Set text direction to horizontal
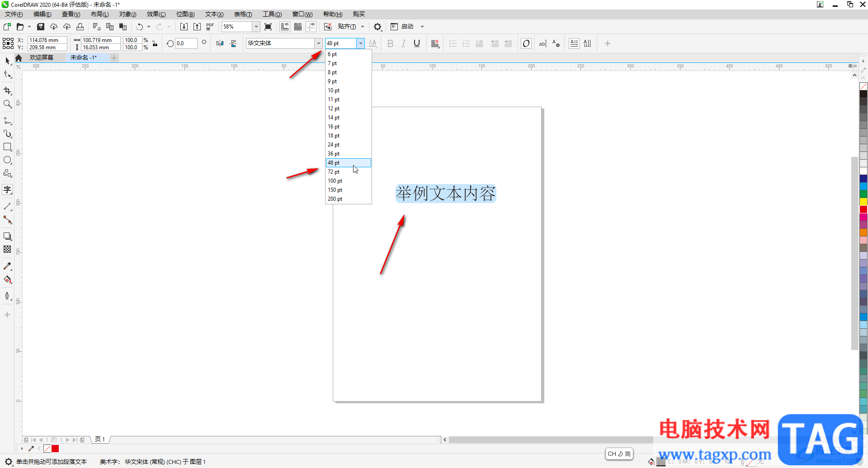The width and height of the screenshot is (868, 468). [574, 43]
